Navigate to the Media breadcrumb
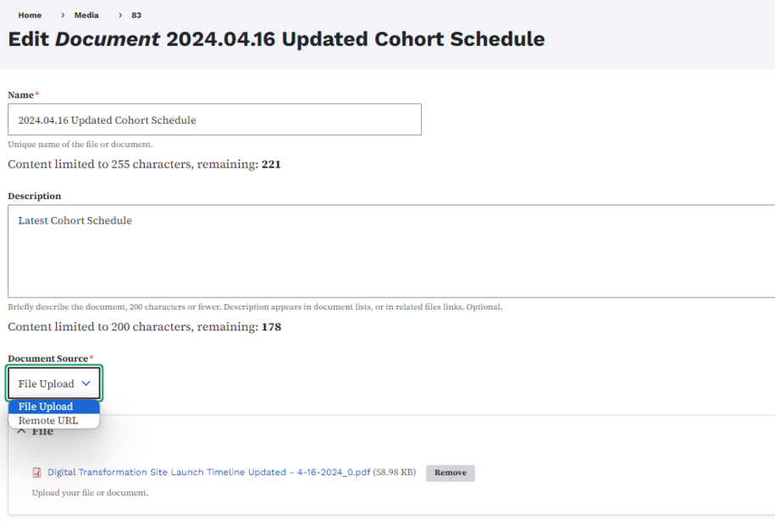This screenshot has width=775, height=532. (86, 15)
